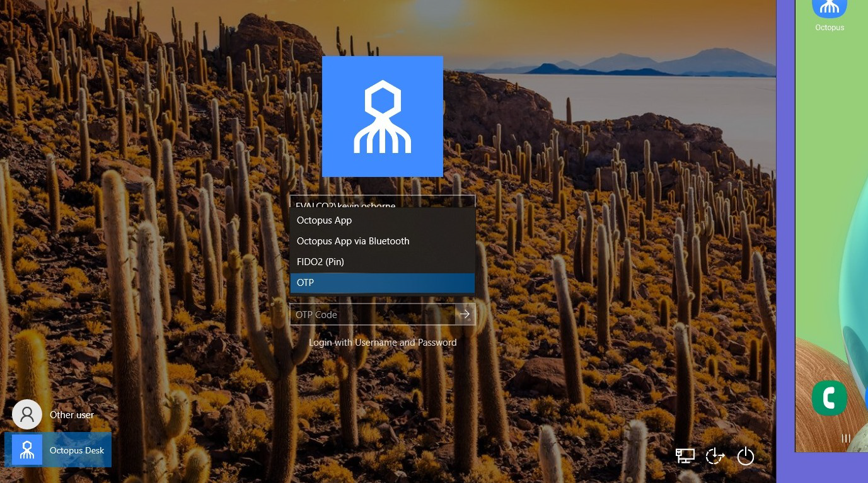
Task: Open Login with Username and Password link
Action: pos(383,343)
